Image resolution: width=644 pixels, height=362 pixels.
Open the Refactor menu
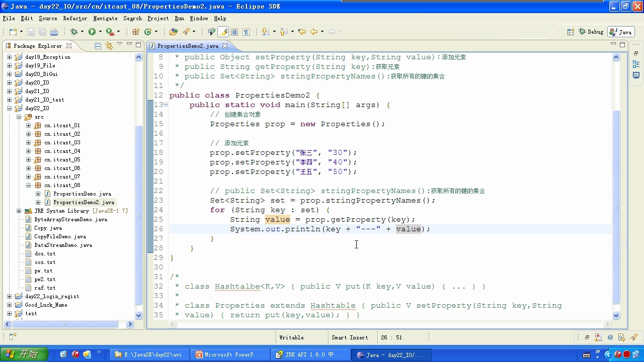point(75,18)
